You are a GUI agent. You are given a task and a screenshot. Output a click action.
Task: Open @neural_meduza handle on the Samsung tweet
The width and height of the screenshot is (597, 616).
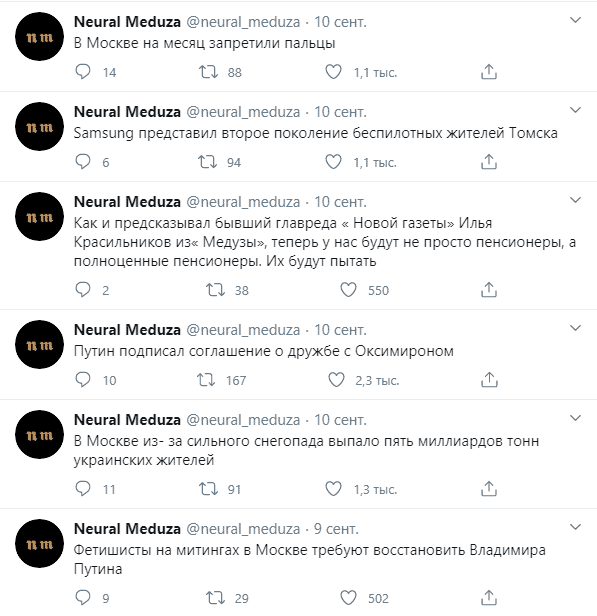point(243,112)
